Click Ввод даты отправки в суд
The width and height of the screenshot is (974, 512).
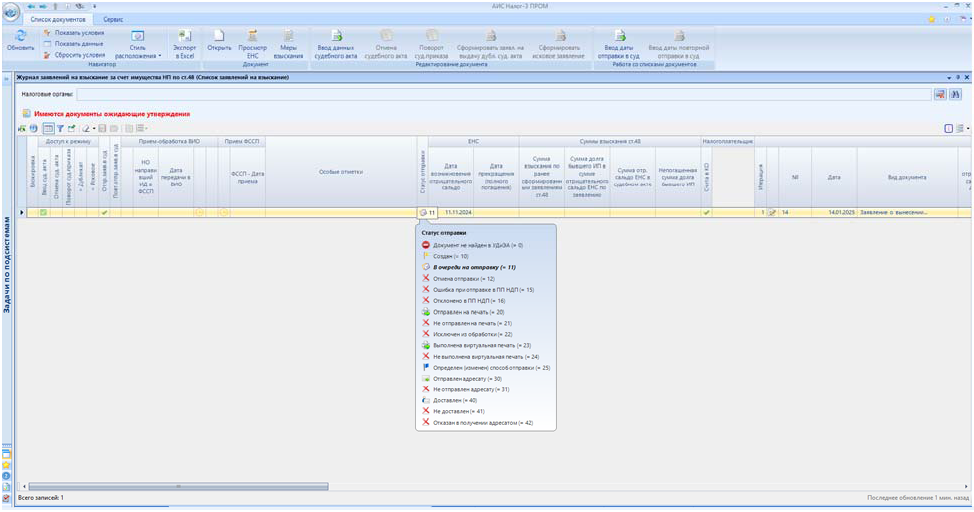(618, 37)
